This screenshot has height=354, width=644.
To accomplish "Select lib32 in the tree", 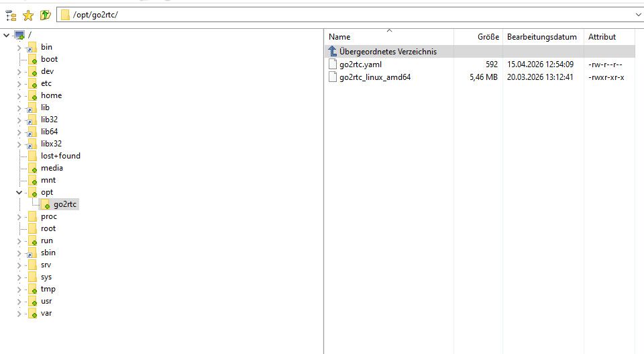I will click(49, 120).
